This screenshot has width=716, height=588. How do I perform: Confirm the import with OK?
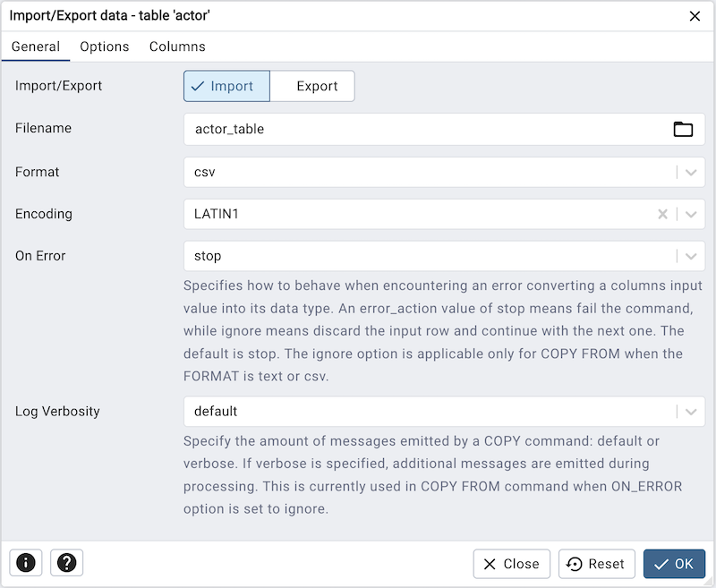tap(674, 564)
